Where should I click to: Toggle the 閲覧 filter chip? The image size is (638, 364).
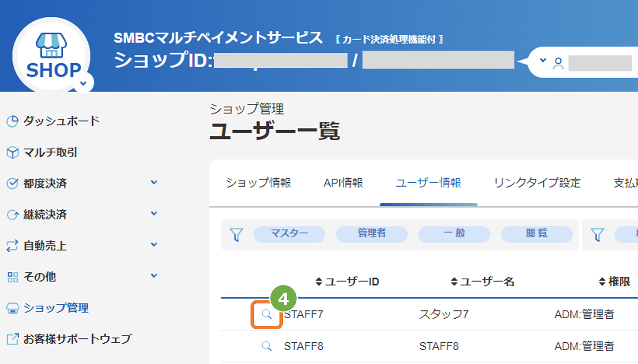click(x=537, y=234)
